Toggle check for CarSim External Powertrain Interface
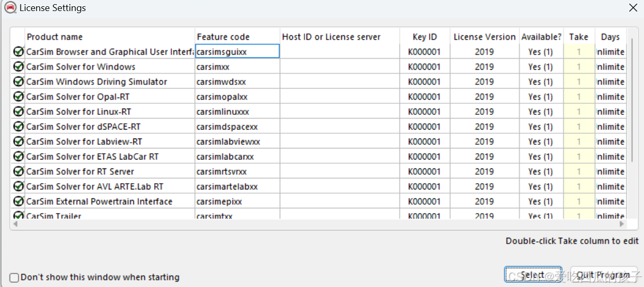Screen dimensions: 644x287 click(19, 201)
